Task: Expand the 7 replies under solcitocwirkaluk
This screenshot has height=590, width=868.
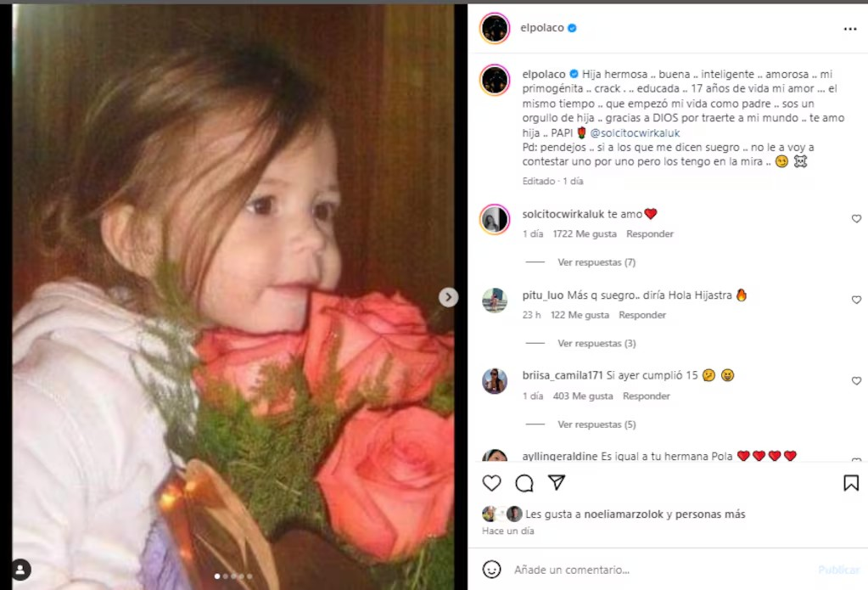Action: 596,262
